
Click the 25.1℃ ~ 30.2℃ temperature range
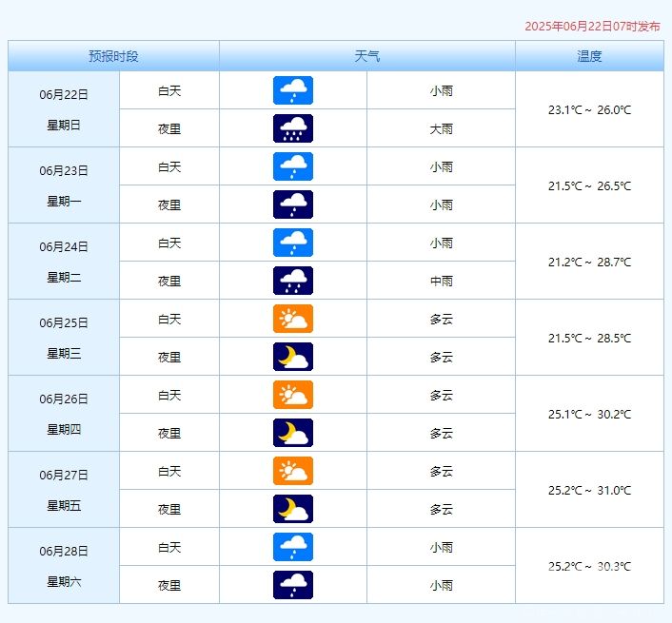point(590,415)
